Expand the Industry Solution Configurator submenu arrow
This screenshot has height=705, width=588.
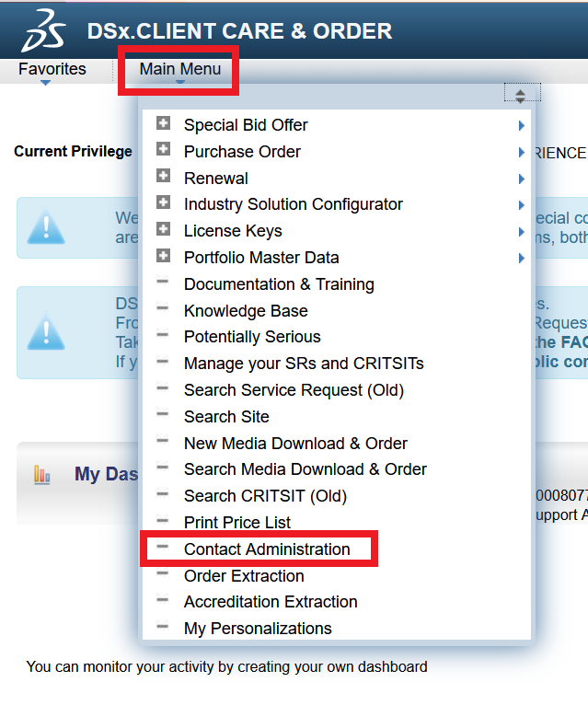point(521,205)
